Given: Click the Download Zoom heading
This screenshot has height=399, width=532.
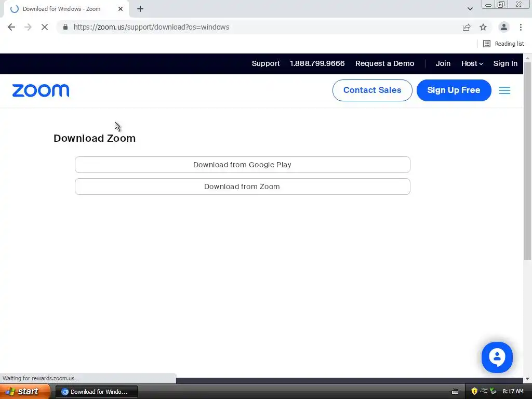Looking at the screenshot, I should coord(95,138).
